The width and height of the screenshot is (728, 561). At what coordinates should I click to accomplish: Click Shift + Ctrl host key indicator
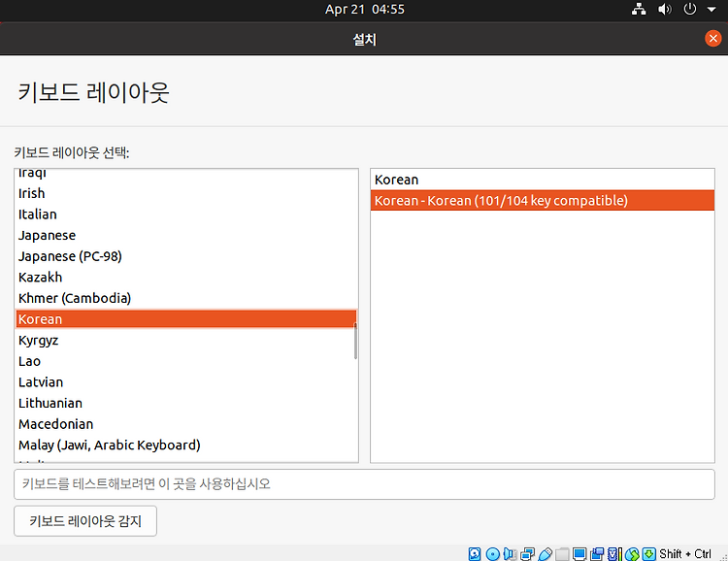coord(685,554)
